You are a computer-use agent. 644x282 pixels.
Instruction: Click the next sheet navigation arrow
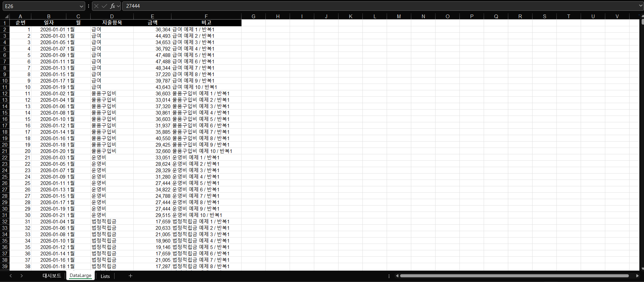tap(22, 276)
